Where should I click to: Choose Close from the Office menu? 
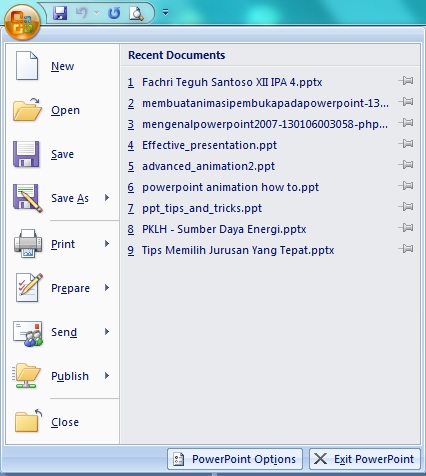pyautogui.click(x=62, y=422)
